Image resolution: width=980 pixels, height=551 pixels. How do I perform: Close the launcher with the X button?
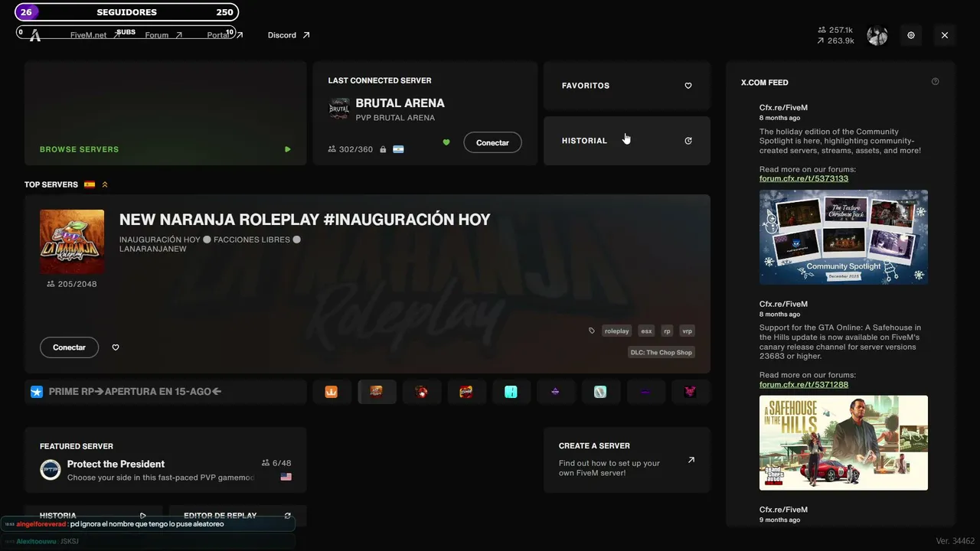(x=945, y=35)
